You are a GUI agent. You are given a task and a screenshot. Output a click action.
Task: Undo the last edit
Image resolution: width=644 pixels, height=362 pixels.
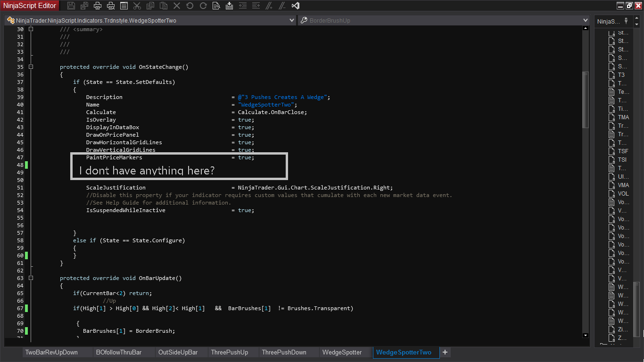coord(190,6)
